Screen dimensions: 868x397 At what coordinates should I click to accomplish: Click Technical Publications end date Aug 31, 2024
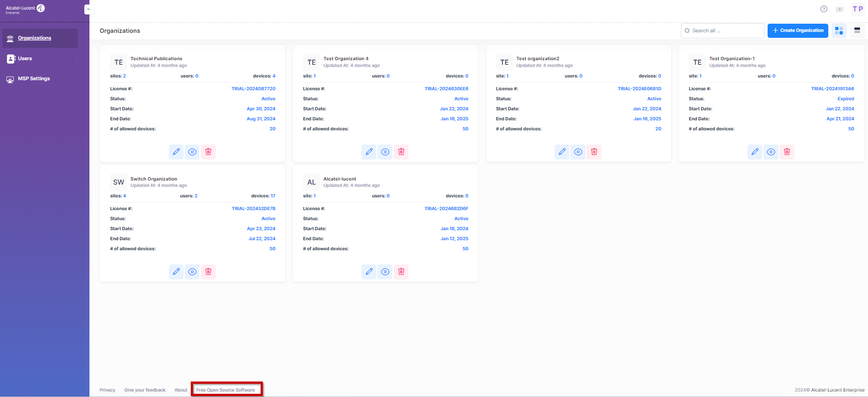[261, 119]
